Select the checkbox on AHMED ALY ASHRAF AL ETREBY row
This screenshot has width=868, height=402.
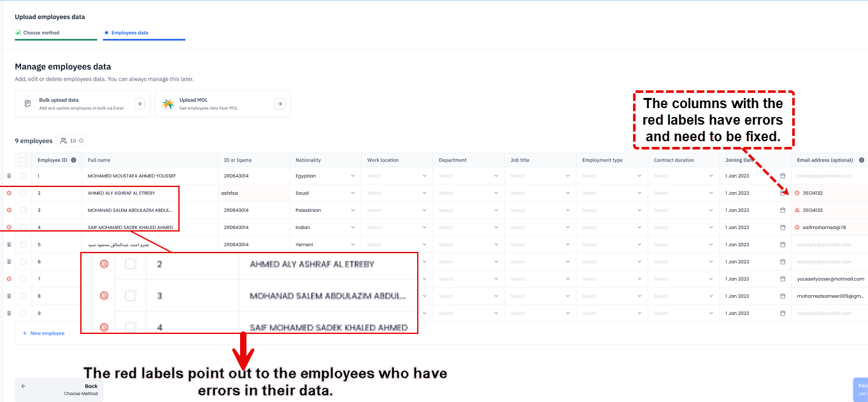(23, 193)
